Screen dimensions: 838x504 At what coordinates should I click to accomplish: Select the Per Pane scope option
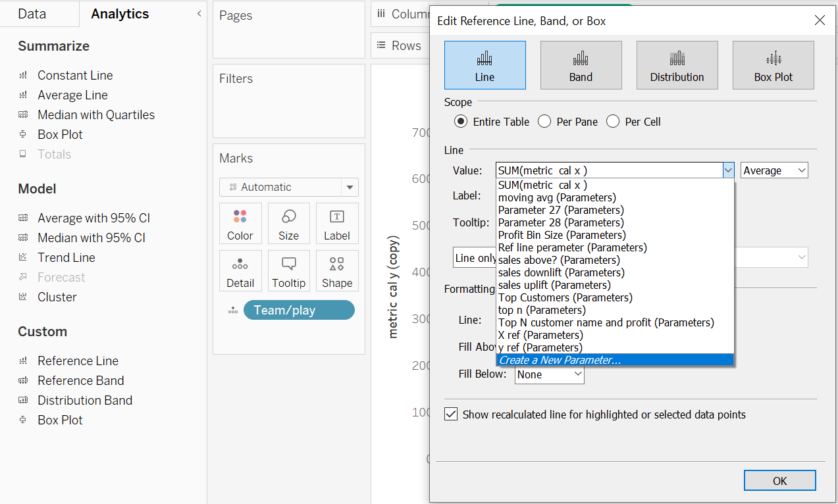coord(544,122)
